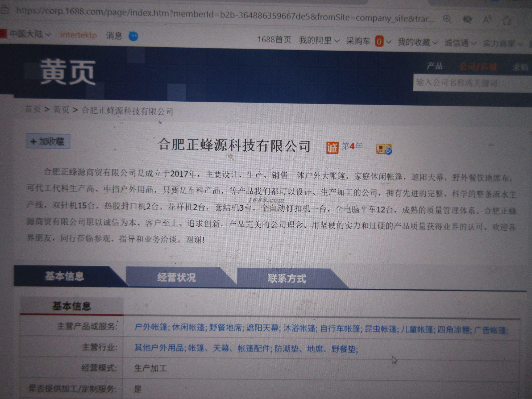This screenshot has height=399, width=532.
Task: Go to 1688首页 link
Action: pos(274,39)
